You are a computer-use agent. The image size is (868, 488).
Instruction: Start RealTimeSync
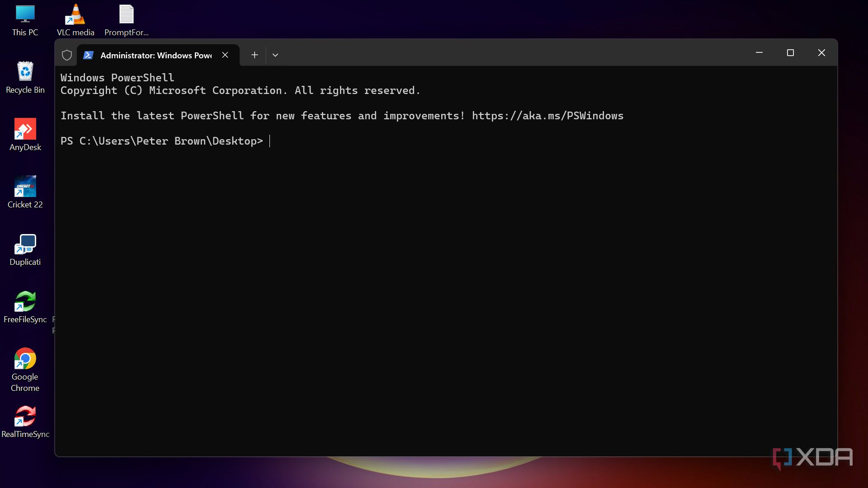point(25,417)
